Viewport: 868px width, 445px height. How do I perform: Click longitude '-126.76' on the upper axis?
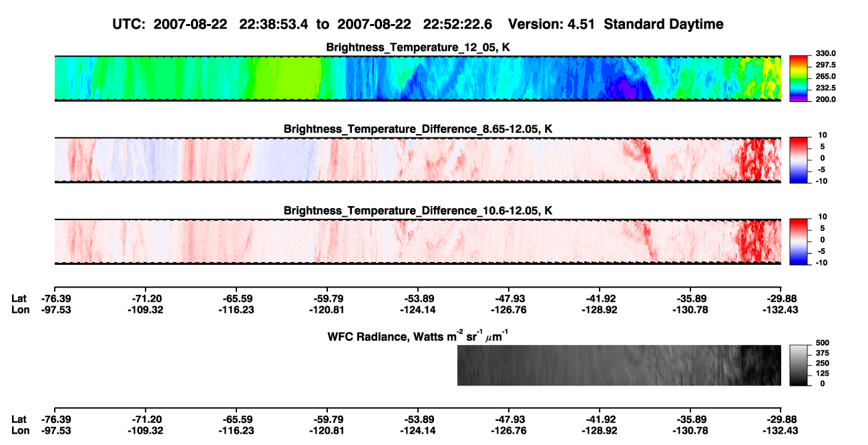pos(509,309)
